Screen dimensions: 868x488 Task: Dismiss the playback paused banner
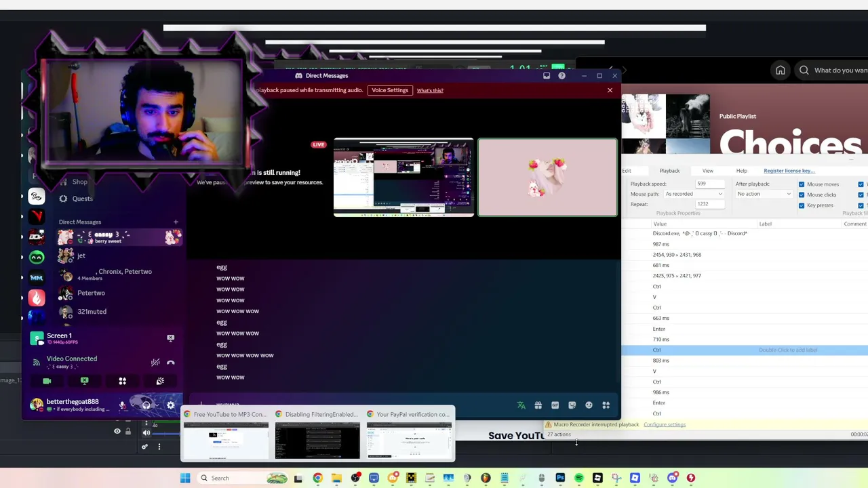(x=610, y=90)
